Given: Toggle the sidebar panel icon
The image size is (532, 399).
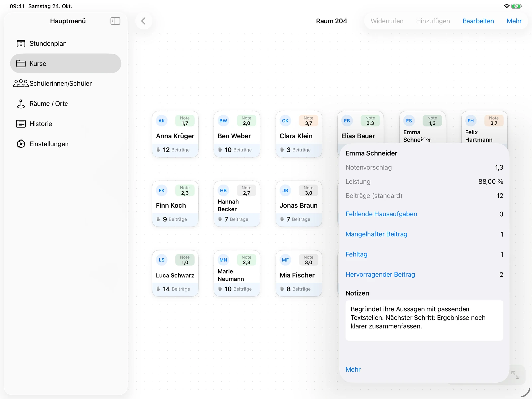Looking at the screenshot, I should click(x=115, y=21).
